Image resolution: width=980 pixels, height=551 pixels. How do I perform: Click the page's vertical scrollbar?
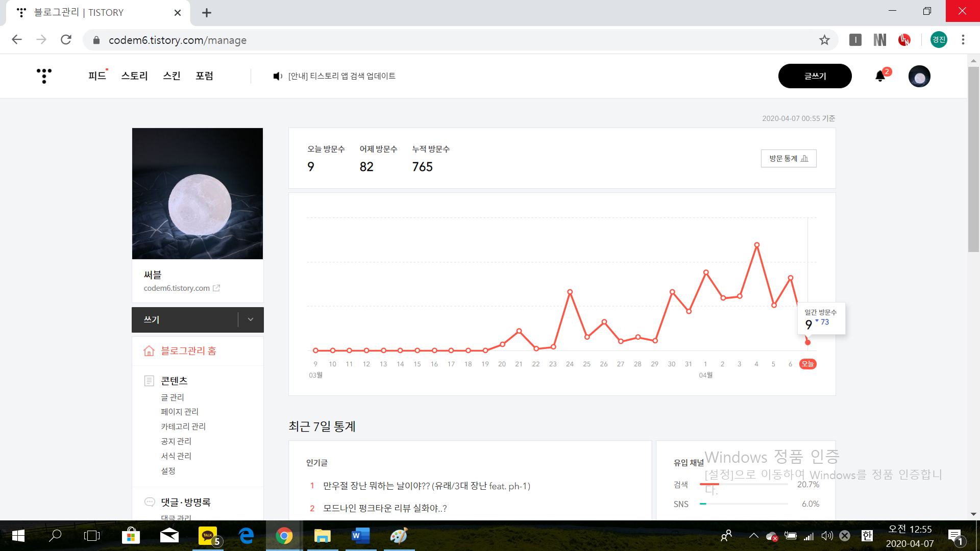973,159
